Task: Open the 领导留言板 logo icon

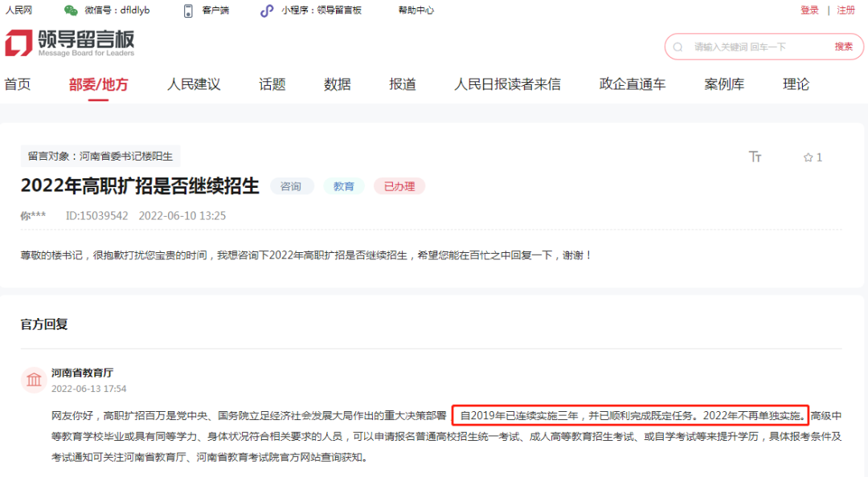Action: click(18, 43)
